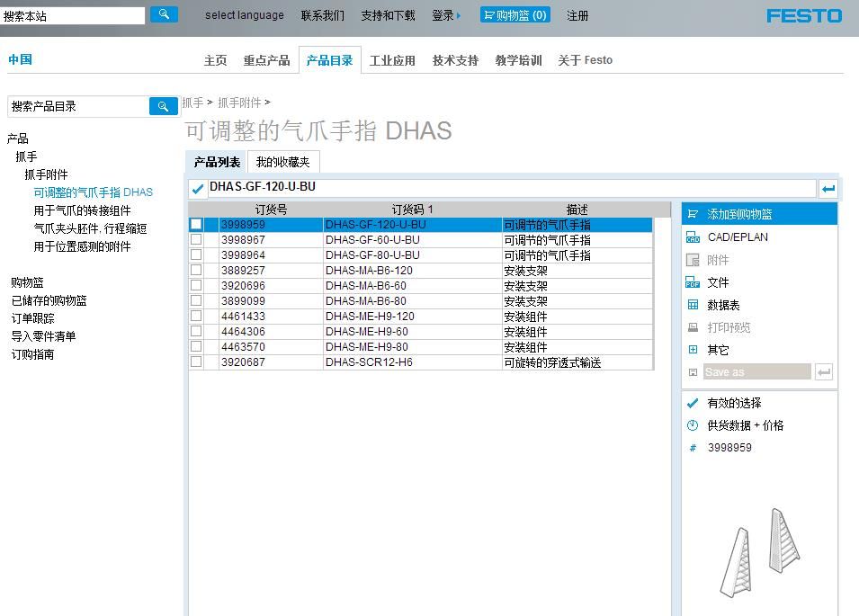Select 抓手 in the product tree
Screen dimensions: 859x616
tap(26, 156)
